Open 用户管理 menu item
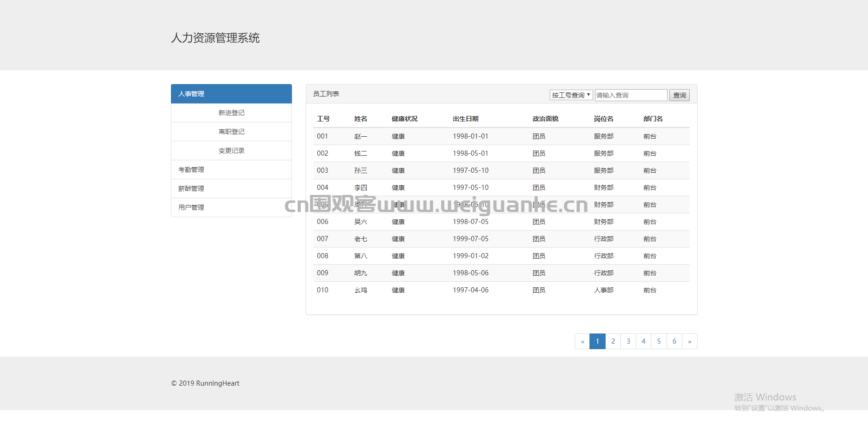868x424 pixels. [x=231, y=207]
